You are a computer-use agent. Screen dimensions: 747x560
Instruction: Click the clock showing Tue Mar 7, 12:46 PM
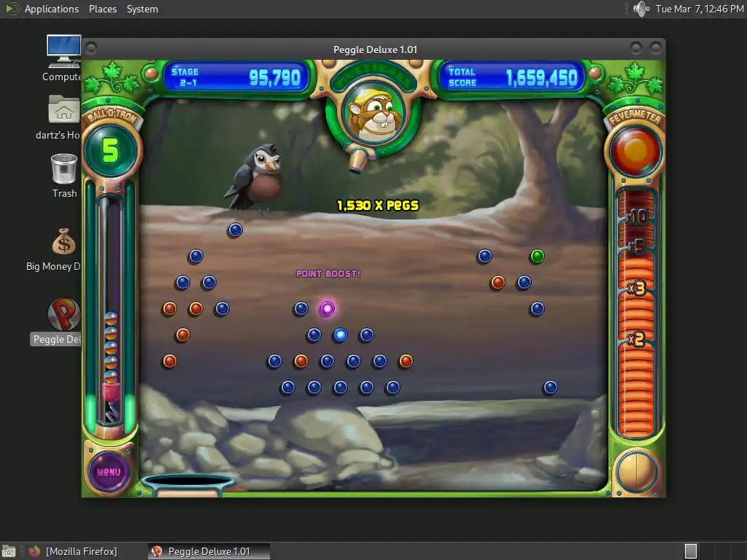[x=699, y=9]
